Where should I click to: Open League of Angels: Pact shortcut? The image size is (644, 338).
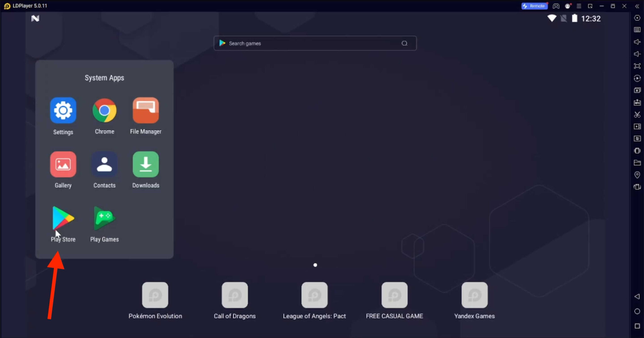point(314,295)
